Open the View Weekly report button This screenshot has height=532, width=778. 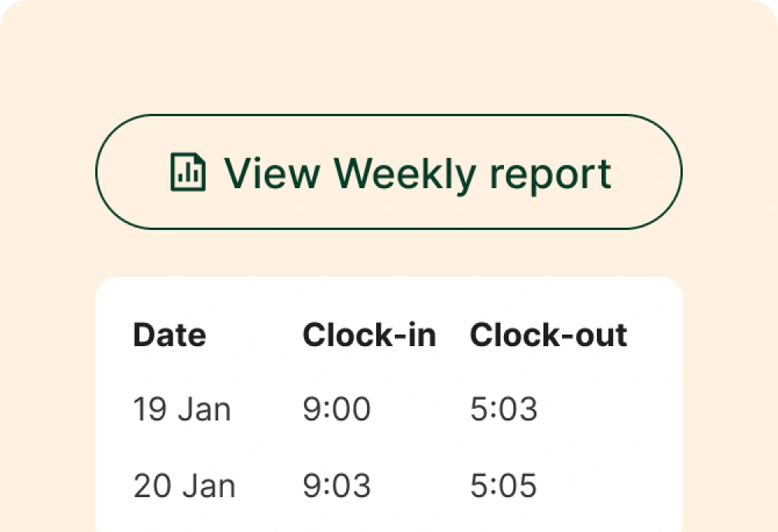[389, 173]
